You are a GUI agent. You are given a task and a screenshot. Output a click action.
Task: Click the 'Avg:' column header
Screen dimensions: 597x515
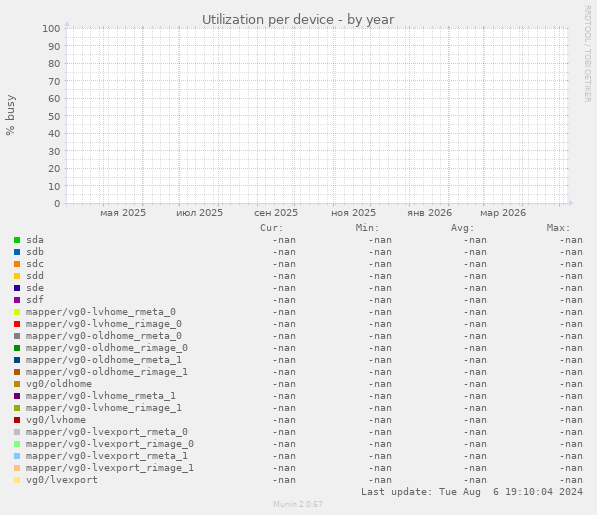[x=463, y=228]
